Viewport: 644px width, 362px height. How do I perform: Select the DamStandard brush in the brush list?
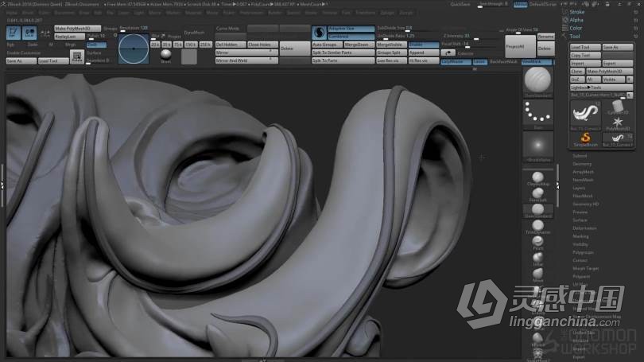point(537,209)
